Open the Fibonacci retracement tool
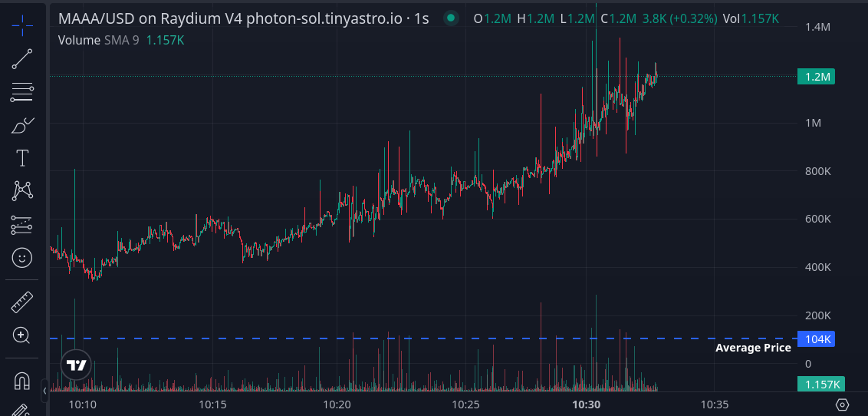The image size is (868, 416). click(x=22, y=92)
